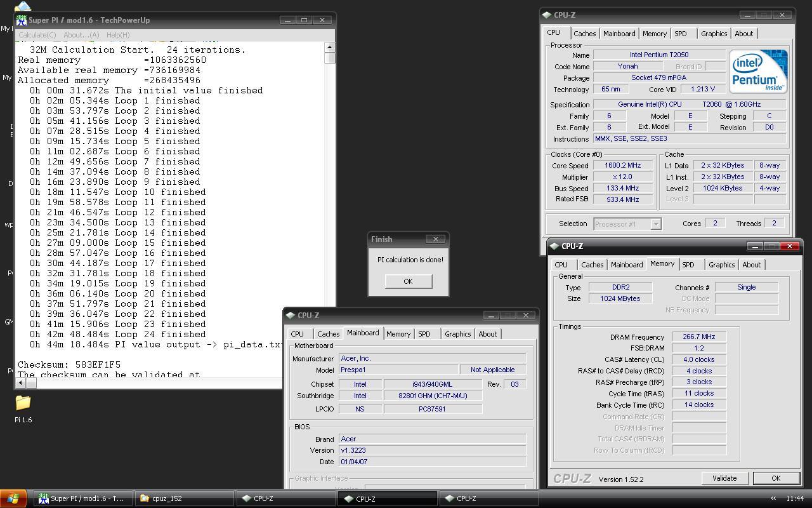The width and height of the screenshot is (812, 508).
Task: Click the Checksum: 583EF1F5 line
Action: click(69, 364)
